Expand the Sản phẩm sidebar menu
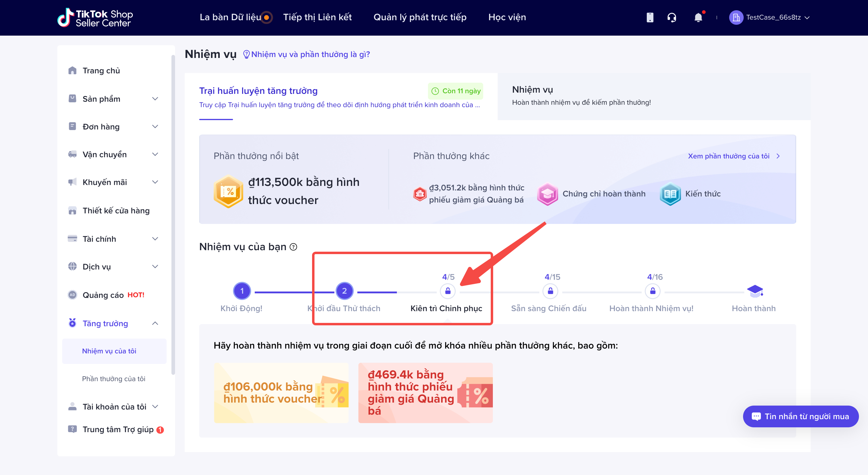The width and height of the screenshot is (868, 475). [x=155, y=99]
